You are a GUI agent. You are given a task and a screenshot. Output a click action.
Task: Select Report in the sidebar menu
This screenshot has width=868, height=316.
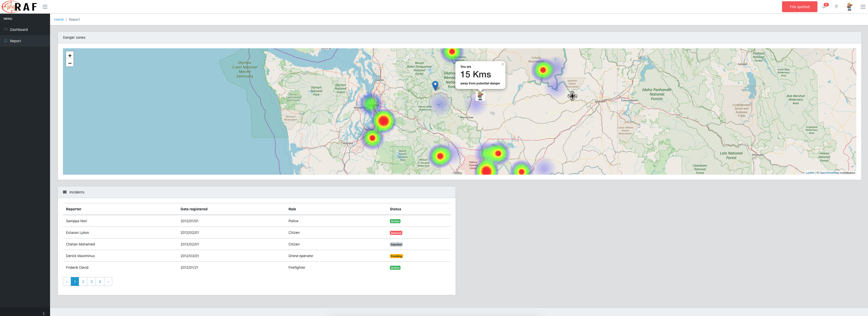[x=15, y=41]
